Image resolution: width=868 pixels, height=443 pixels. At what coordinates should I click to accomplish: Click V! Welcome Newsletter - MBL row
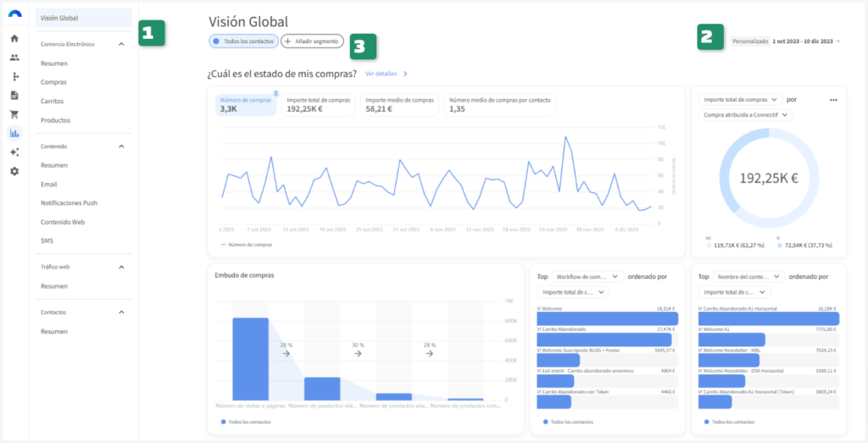click(x=769, y=357)
